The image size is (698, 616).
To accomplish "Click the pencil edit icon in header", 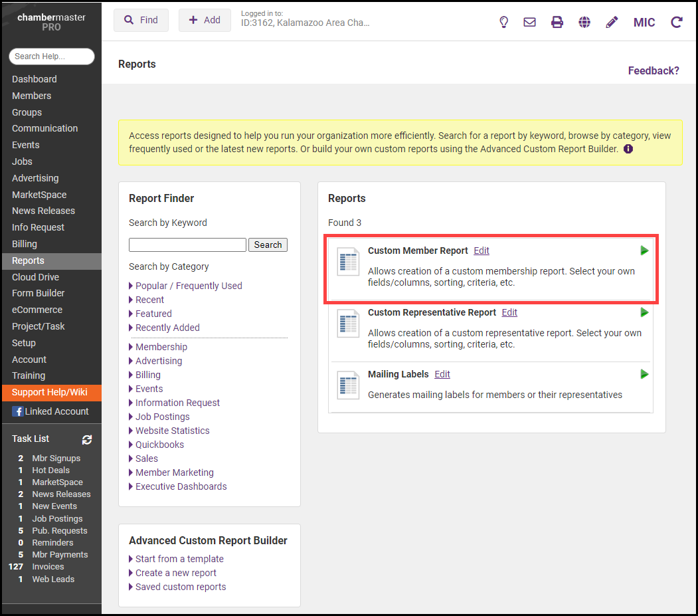I will (612, 22).
